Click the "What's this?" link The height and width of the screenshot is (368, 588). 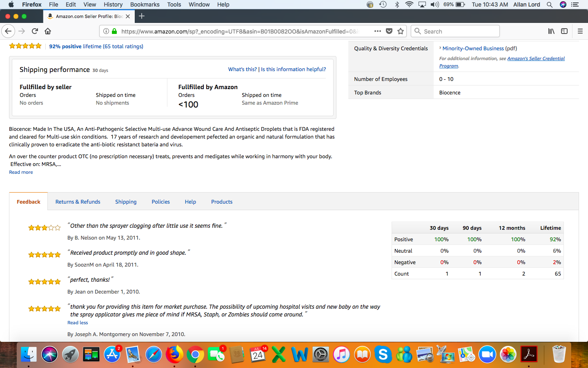243,69
